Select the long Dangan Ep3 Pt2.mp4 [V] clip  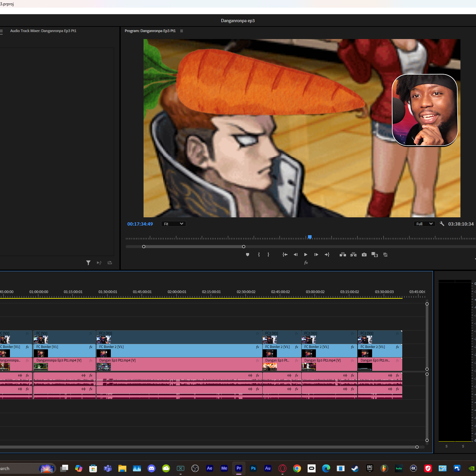[179, 364]
